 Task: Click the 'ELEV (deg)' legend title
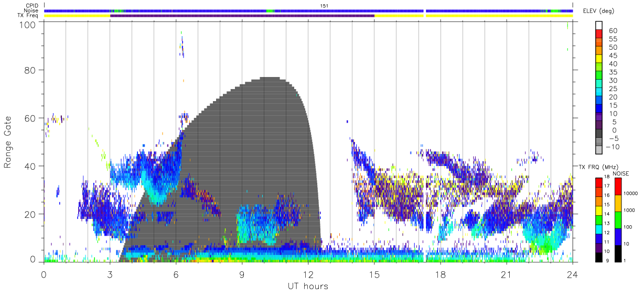pos(598,11)
